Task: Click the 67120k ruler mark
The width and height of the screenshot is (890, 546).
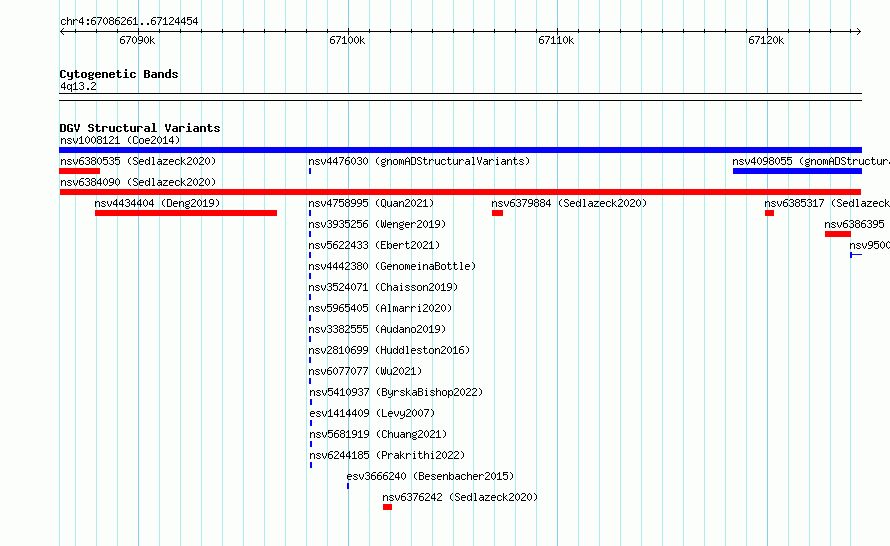Action: click(766, 40)
